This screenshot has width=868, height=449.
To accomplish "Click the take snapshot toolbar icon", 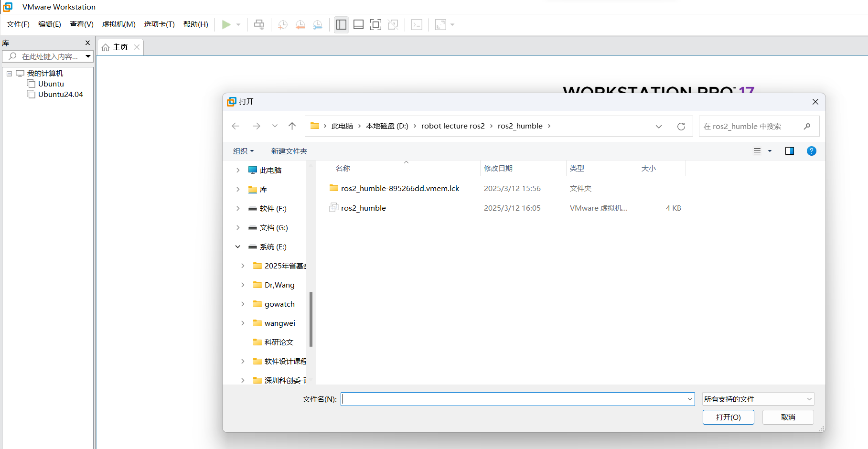I will pyautogui.click(x=283, y=24).
